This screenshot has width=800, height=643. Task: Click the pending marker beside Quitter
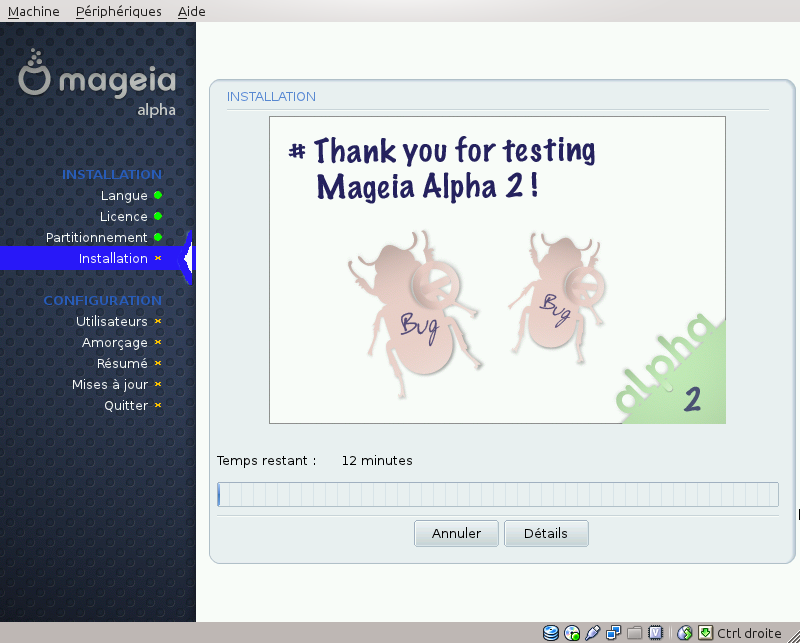pyautogui.click(x=158, y=405)
